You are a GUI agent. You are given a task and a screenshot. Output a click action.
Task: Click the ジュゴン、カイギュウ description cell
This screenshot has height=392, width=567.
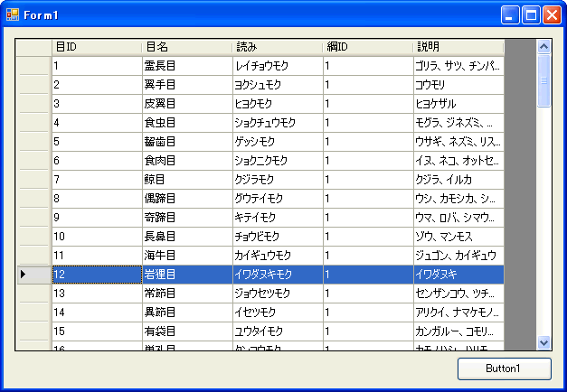tap(458, 256)
